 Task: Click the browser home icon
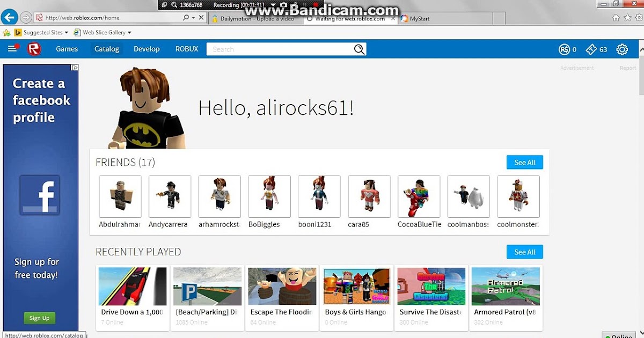(x=616, y=17)
